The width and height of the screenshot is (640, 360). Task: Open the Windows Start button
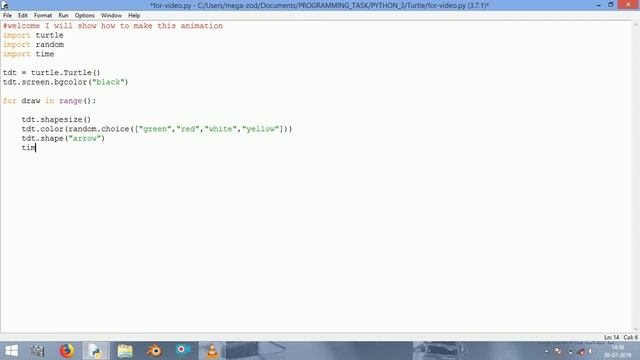coord(11,351)
